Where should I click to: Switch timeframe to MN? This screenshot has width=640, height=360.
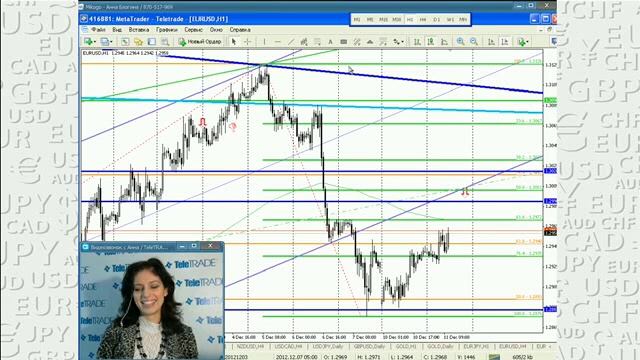pyautogui.click(x=463, y=20)
